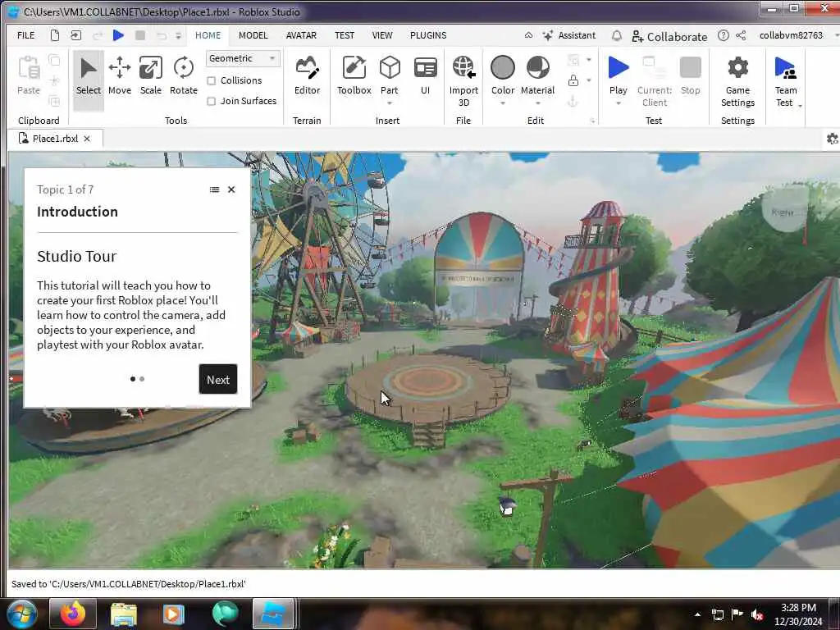The width and height of the screenshot is (840, 630).
Task: Click the muted volume tray icon
Action: (757, 614)
